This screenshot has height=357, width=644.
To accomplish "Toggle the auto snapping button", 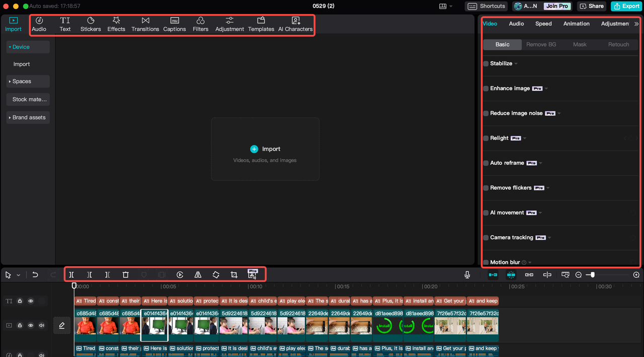I will click(x=511, y=275).
